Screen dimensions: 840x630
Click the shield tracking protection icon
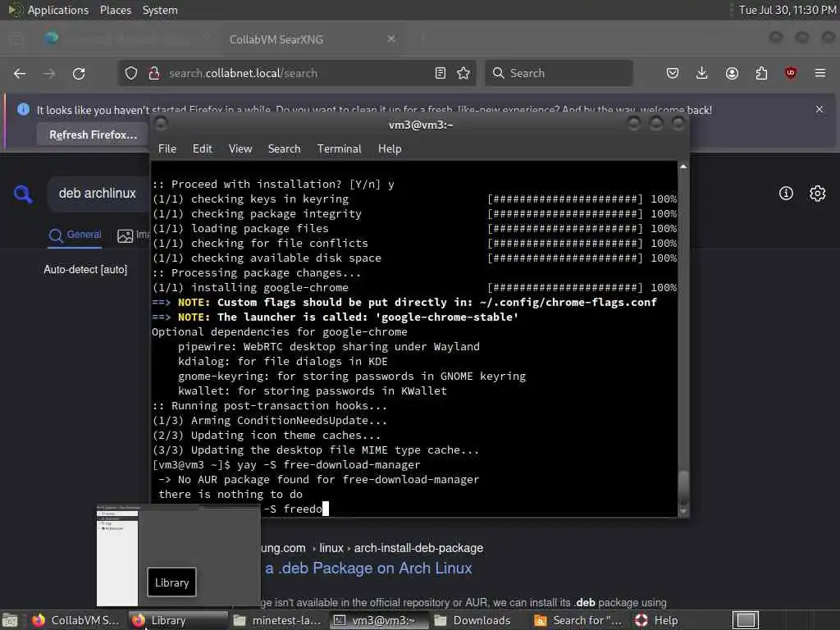(131, 73)
